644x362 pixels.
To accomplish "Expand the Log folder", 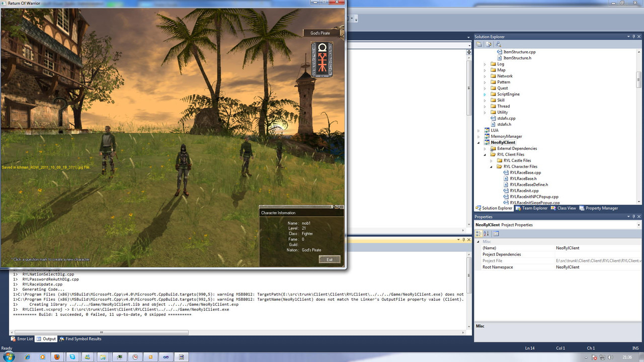I will 486,64.
